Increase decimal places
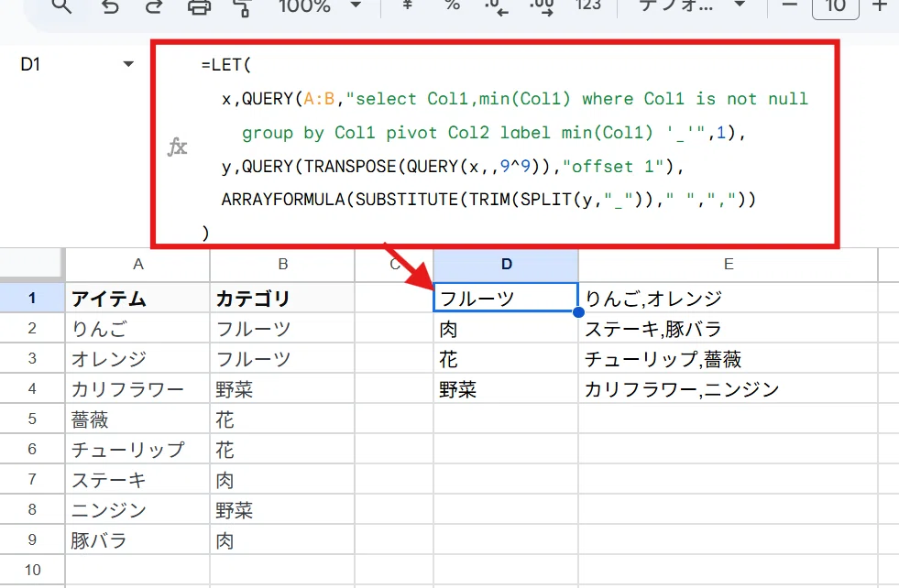This screenshot has width=899, height=588. [542, 7]
